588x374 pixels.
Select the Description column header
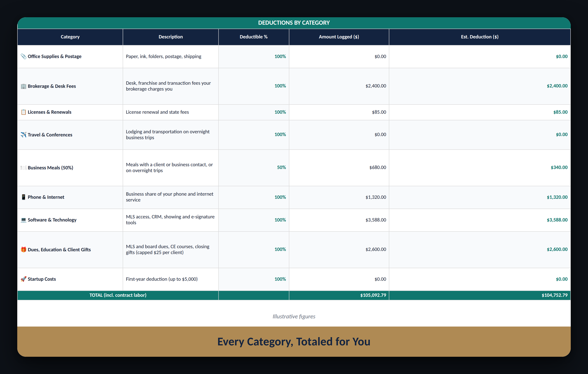point(171,37)
